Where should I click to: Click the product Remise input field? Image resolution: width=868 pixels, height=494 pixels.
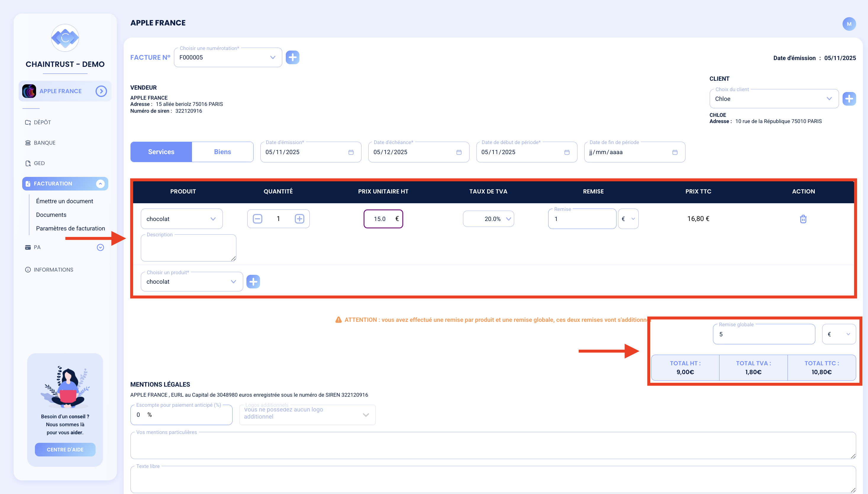(x=582, y=219)
